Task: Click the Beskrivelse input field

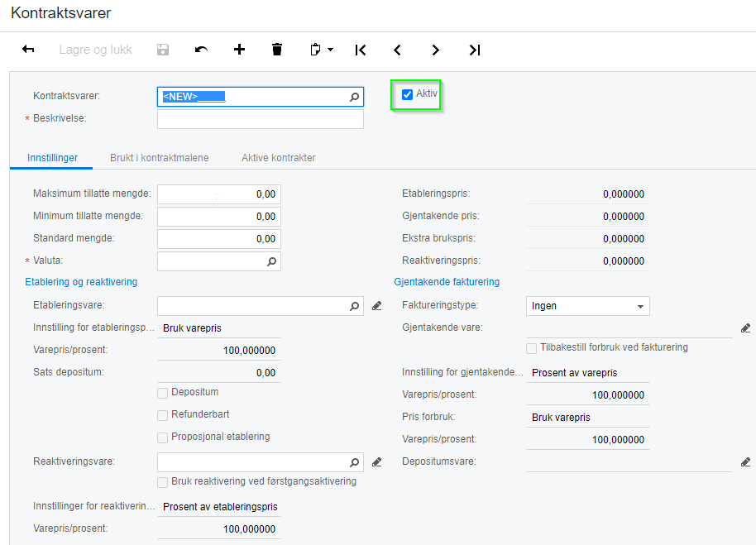Action: click(x=261, y=119)
